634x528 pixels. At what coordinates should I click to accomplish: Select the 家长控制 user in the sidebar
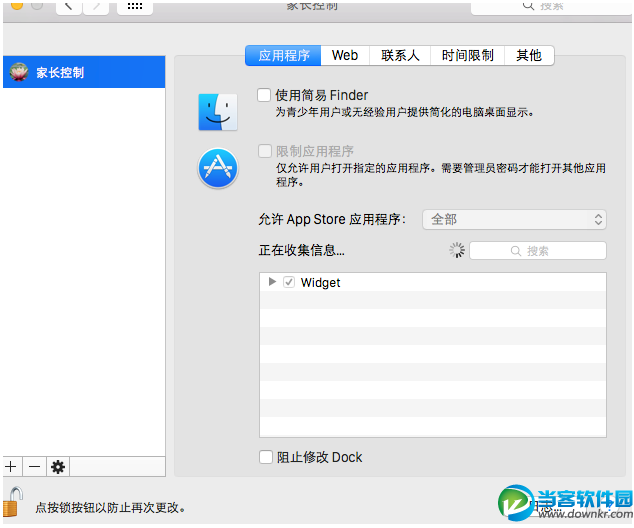click(84, 72)
